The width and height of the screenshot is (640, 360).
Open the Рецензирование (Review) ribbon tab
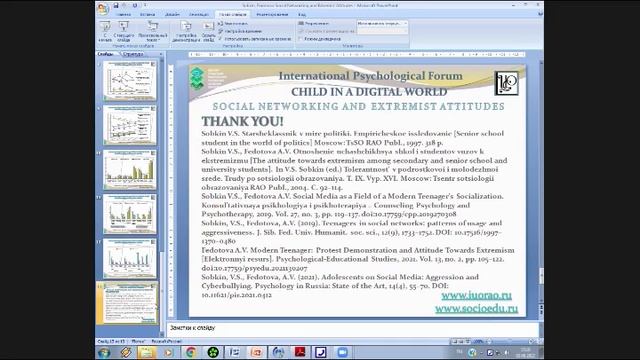[x=272, y=14]
